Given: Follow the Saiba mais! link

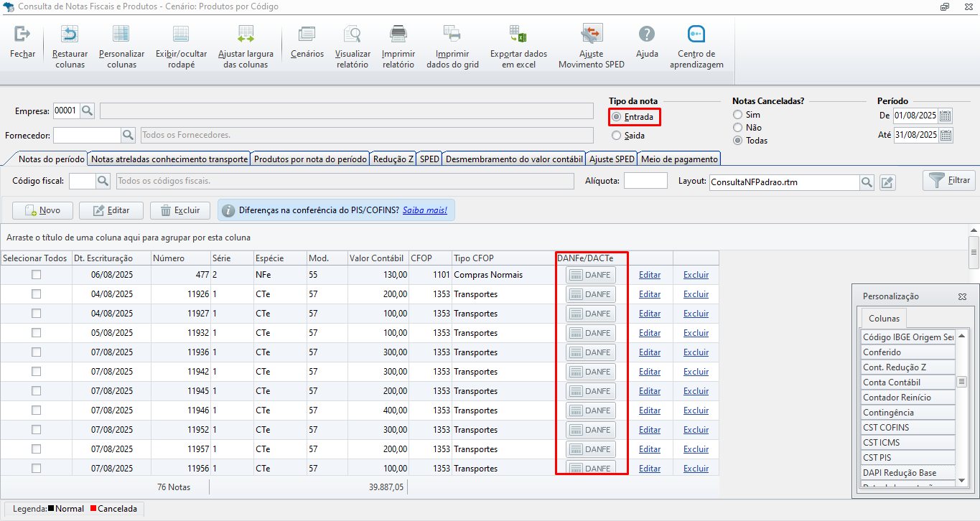Looking at the screenshot, I should pyautogui.click(x=425, y=210).
